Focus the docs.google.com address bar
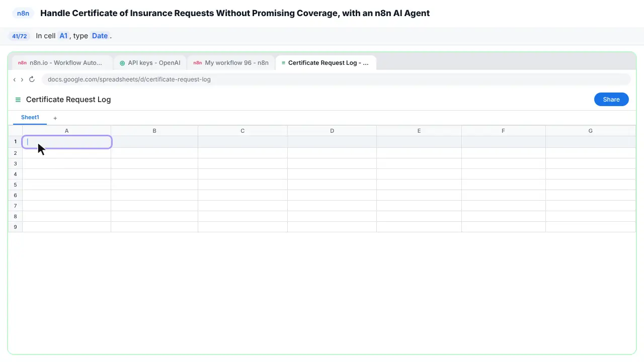Screen dimensions: 644x362 click(x=336, y=79)
